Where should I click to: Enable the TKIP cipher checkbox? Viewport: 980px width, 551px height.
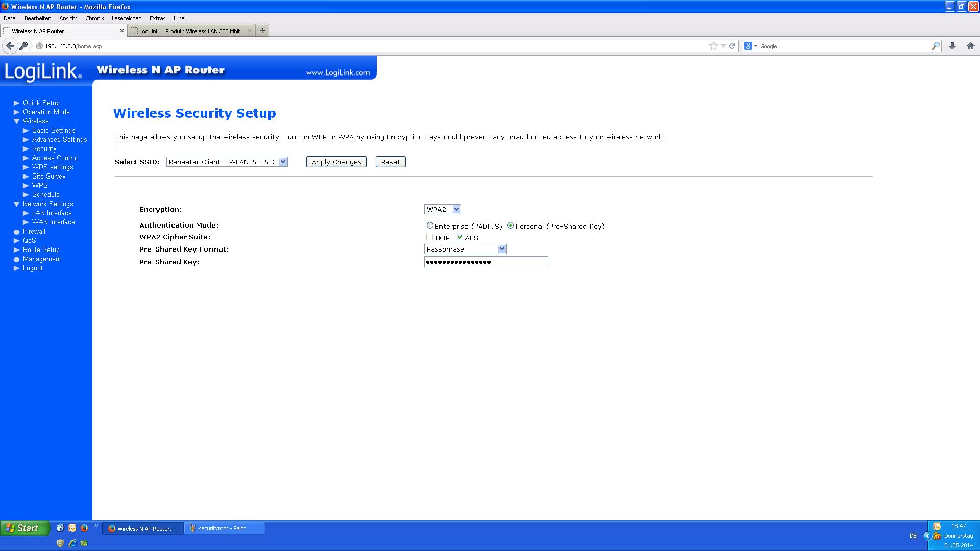429,237
